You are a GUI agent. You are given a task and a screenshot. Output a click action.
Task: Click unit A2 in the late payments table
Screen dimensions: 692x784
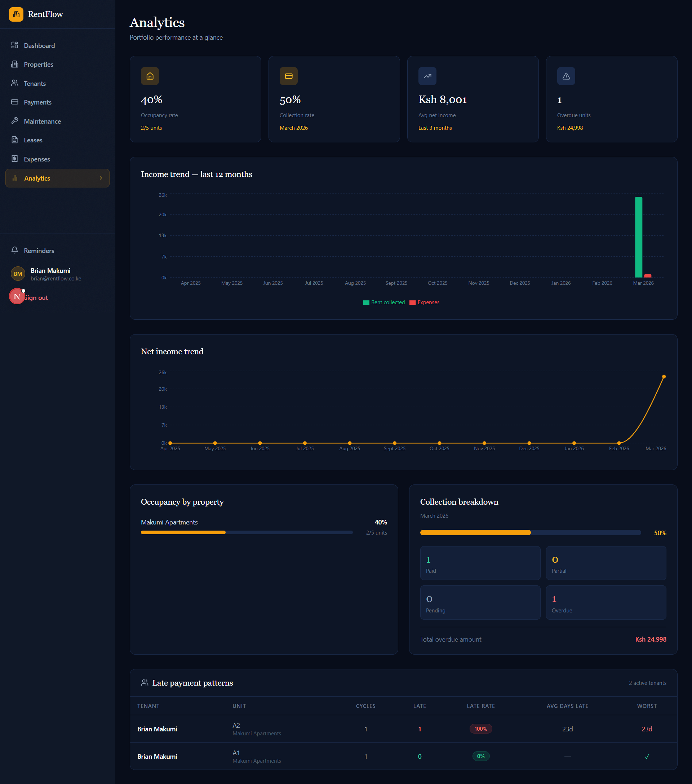[x=236, y=725]
